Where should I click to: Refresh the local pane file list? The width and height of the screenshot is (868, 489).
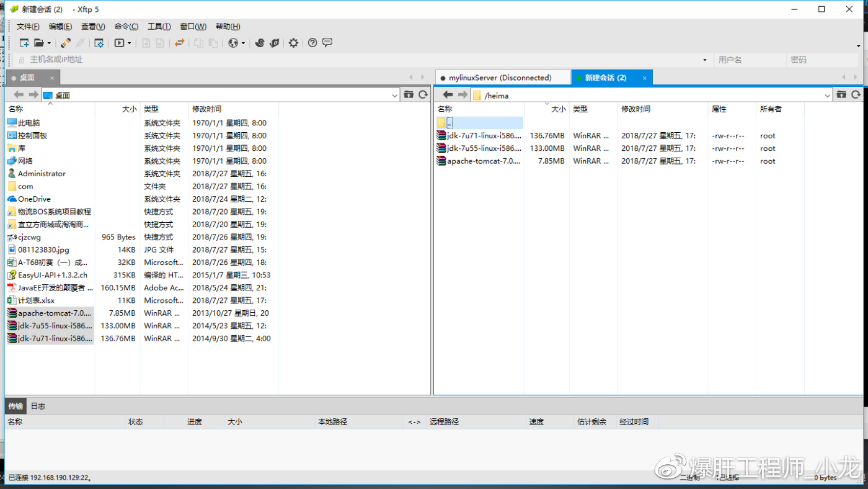(423, 95)
